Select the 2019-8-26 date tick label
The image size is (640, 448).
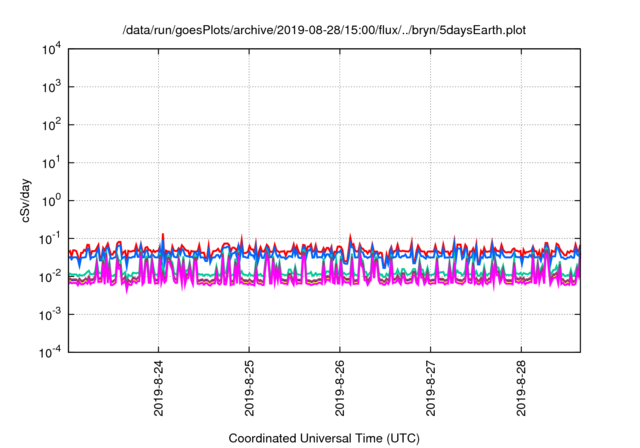point(340,388)
